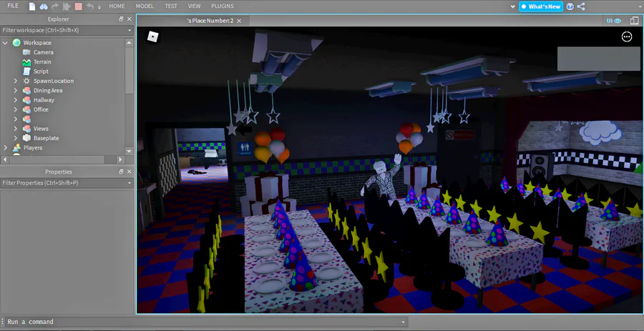Click the plugin puzzle-piece icon
The height and width of the screenshot is (331, 644).
click(66, 6)
